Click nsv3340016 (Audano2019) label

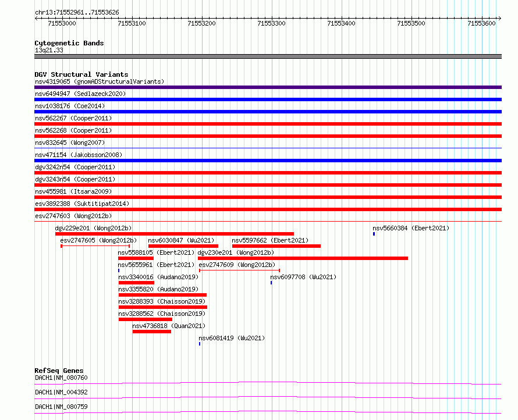point(158,277)
